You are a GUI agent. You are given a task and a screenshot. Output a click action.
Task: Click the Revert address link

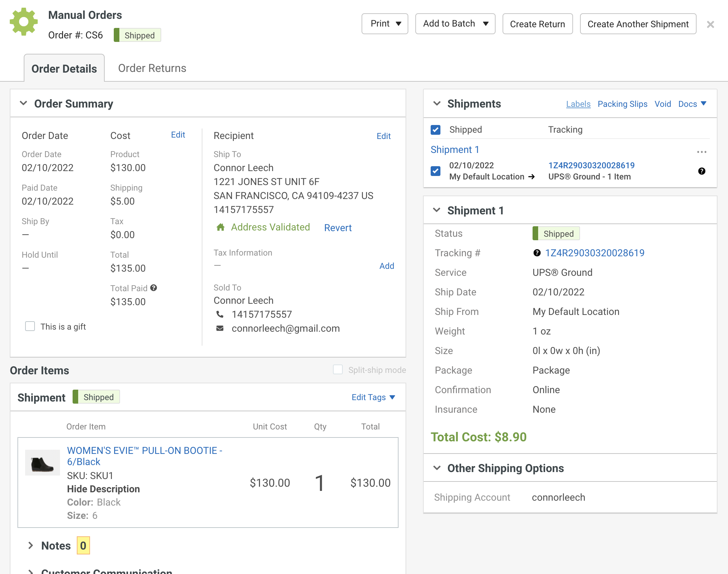pyautogui.click(x=337, y=228)
